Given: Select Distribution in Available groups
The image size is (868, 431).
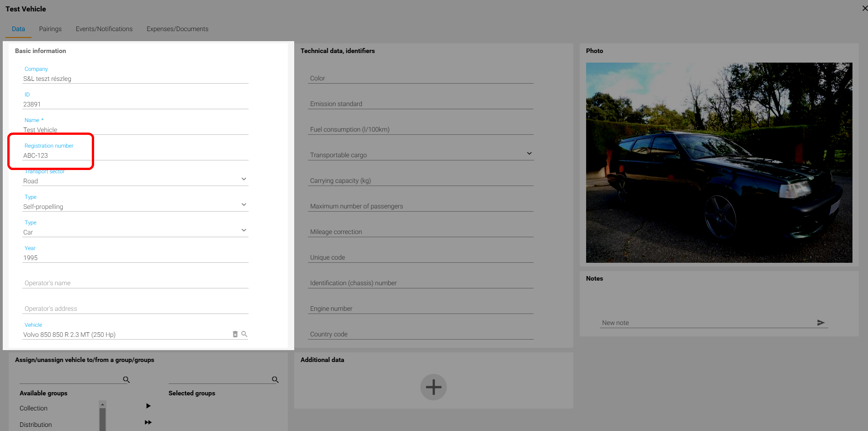Looking at the screenshot, I should pyautogui.click(x=36, y=425).
